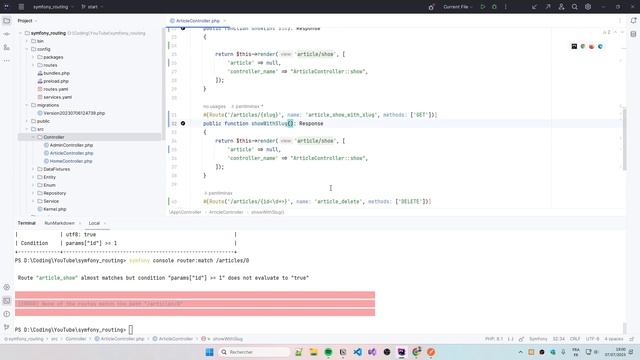Push commits using the outgoing arrow icon
640x360 pixels.
[548, 7]
